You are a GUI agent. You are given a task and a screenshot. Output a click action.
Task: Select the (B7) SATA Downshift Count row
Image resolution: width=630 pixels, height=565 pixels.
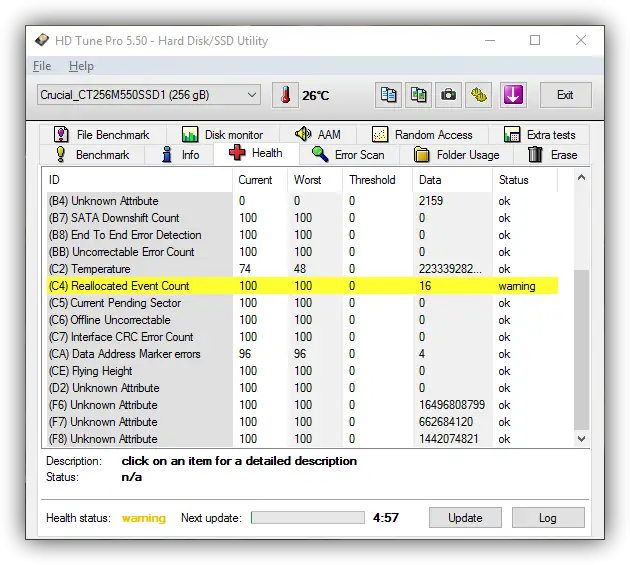(x=302, y=218)
